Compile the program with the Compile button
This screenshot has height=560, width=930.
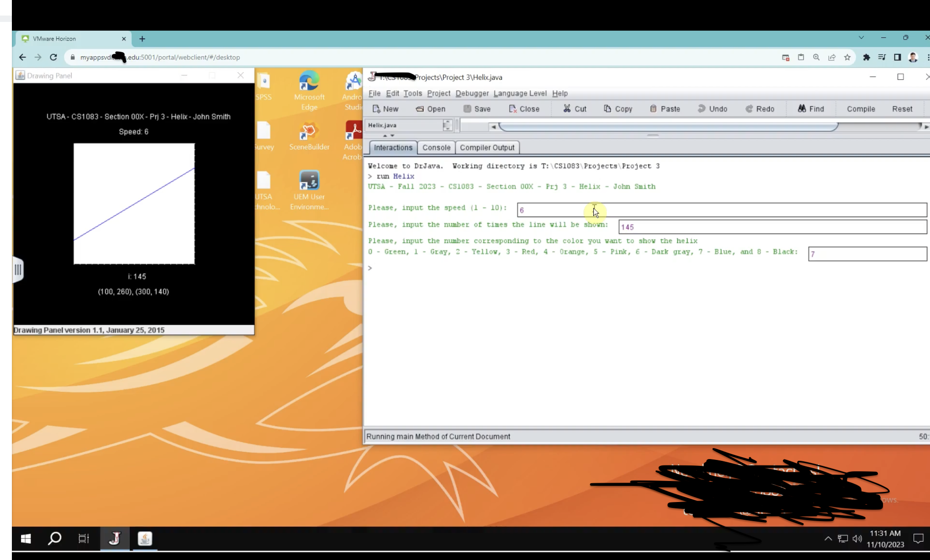(x=861, y=109)
